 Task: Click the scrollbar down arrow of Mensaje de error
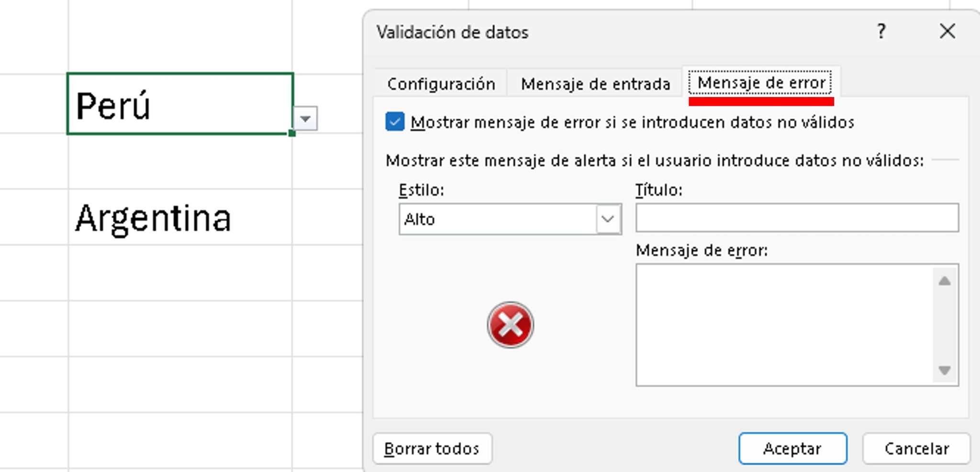944,370
